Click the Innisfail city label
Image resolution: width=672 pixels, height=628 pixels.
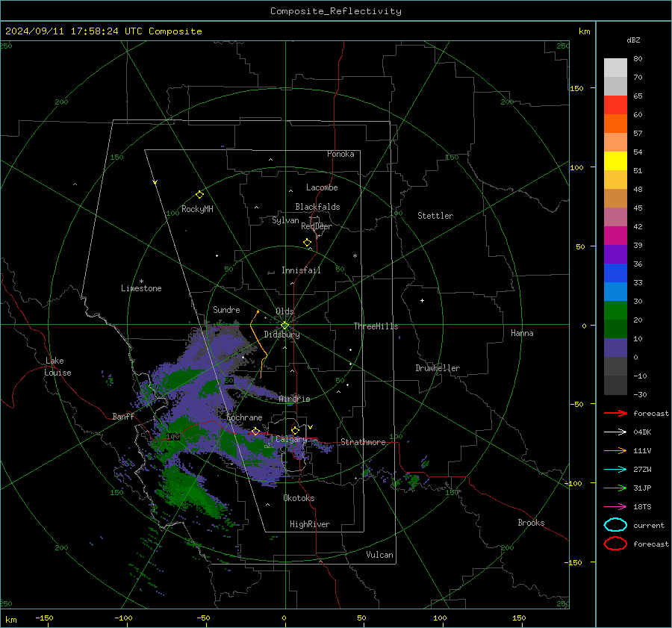coord(301,270)
